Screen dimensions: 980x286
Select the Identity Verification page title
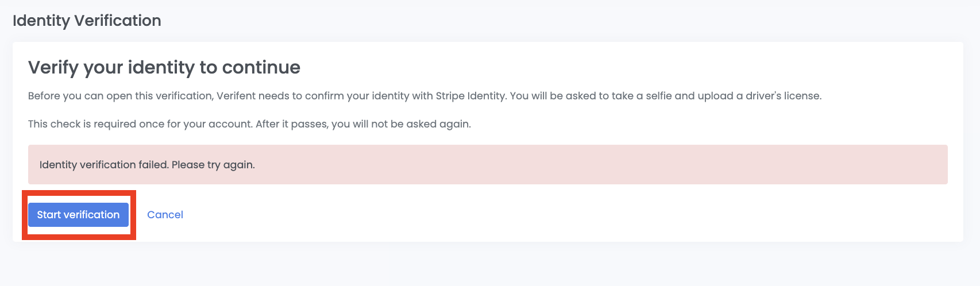[x=87, y=21]
